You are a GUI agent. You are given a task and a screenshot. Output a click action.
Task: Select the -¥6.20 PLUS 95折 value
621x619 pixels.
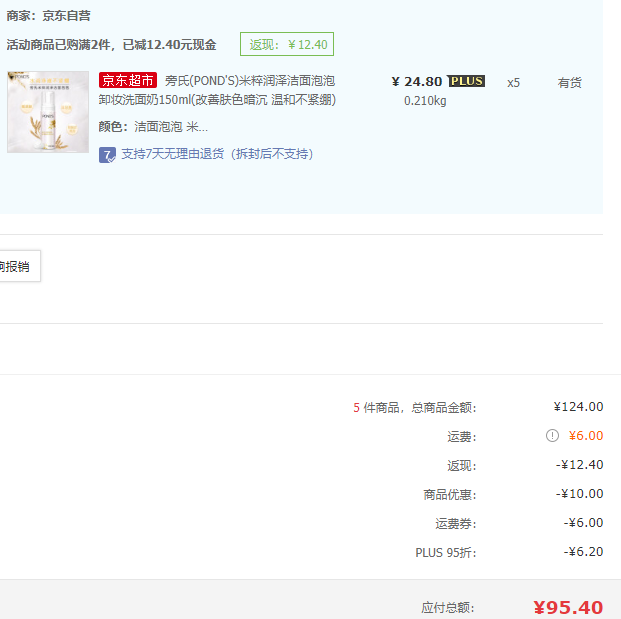[x=583, y=552]
